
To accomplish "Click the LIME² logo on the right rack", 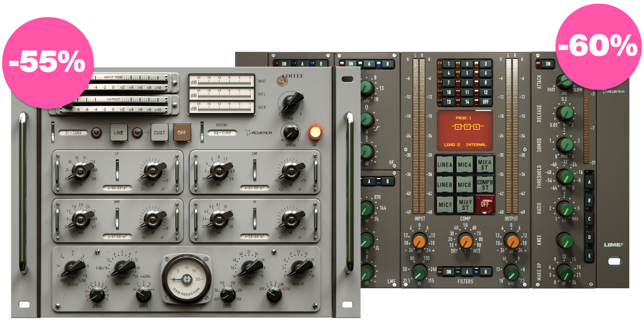I will click(x=613, y=245).
